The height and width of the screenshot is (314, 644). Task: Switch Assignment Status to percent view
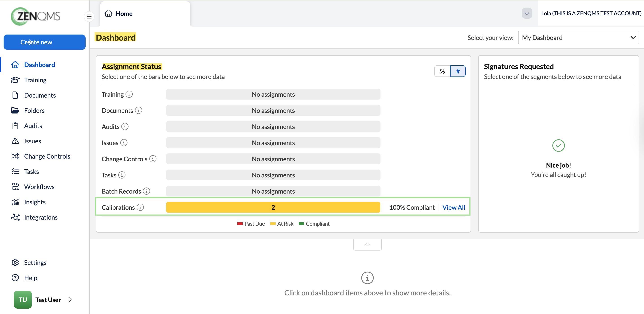point(442,71)
